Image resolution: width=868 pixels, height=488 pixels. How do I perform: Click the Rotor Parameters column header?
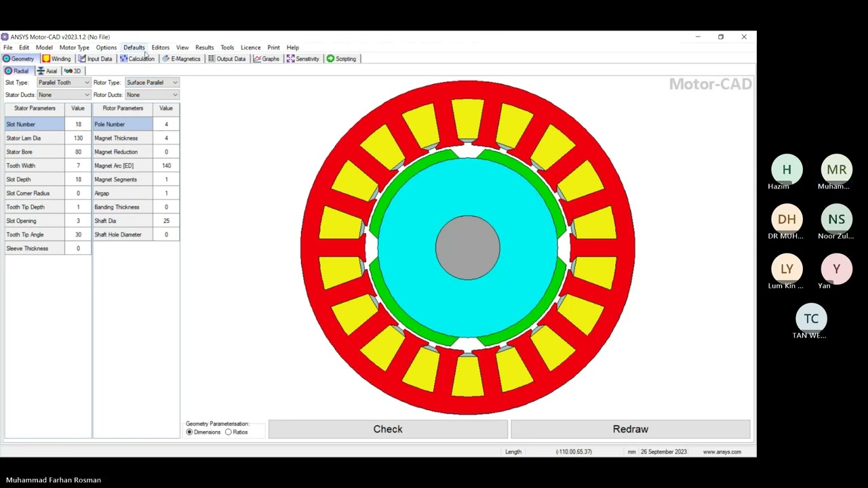click(123, 108)
